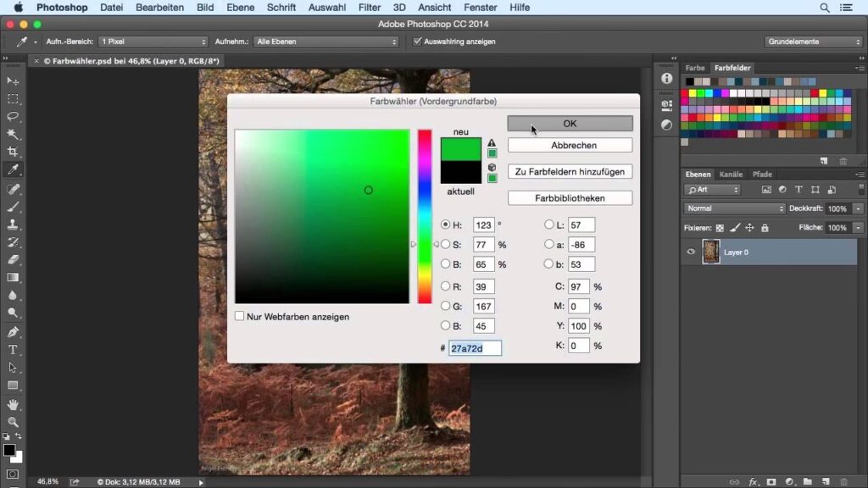Screen dimensions: 868x488
Task: Select the Crop tool
Action: tap(13, 152)
